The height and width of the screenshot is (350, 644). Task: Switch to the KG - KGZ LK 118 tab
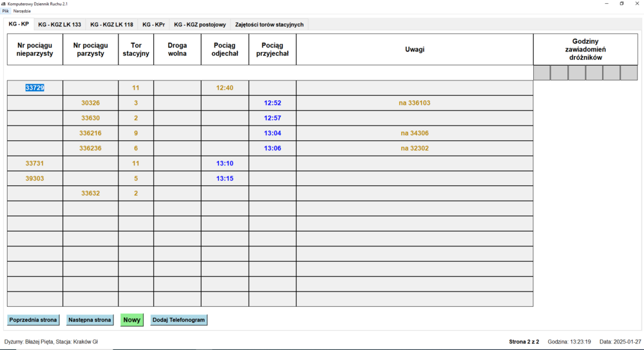pyautogui.click(x=111, y=24)
